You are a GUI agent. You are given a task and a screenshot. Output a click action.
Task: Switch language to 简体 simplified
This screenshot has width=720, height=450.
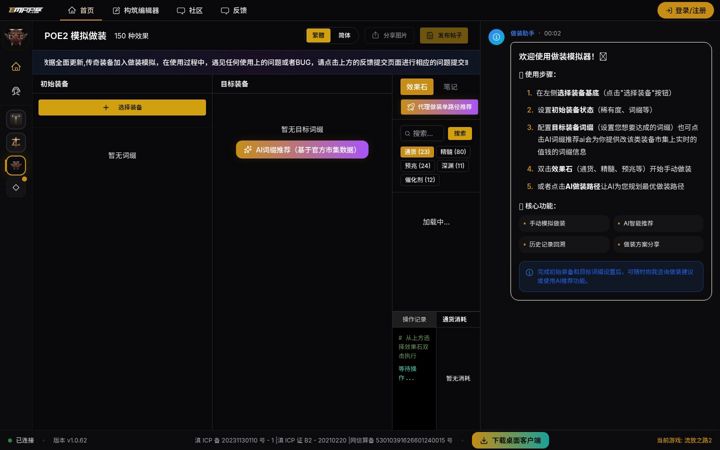[344, 35]
